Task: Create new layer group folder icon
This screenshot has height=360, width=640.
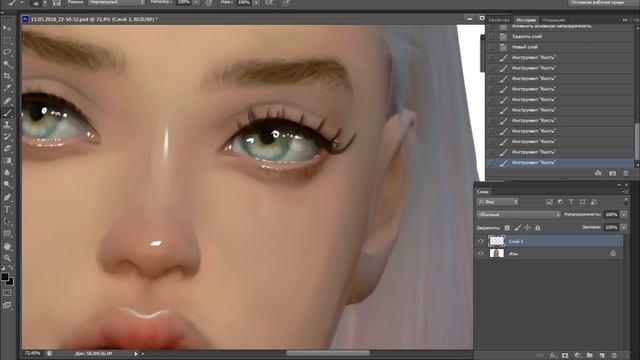Action: click(590, 356)
